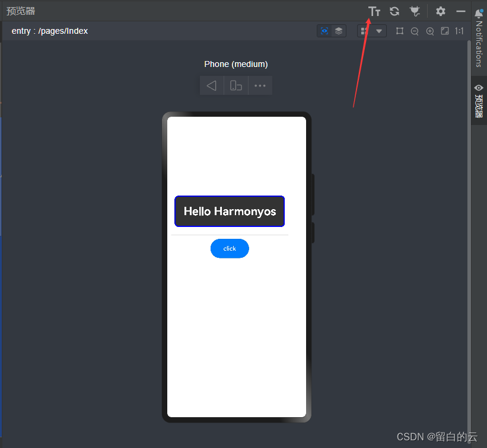Zoom out the preview
This screenshot has width=487, height=448.
click(x=415, y=31)
